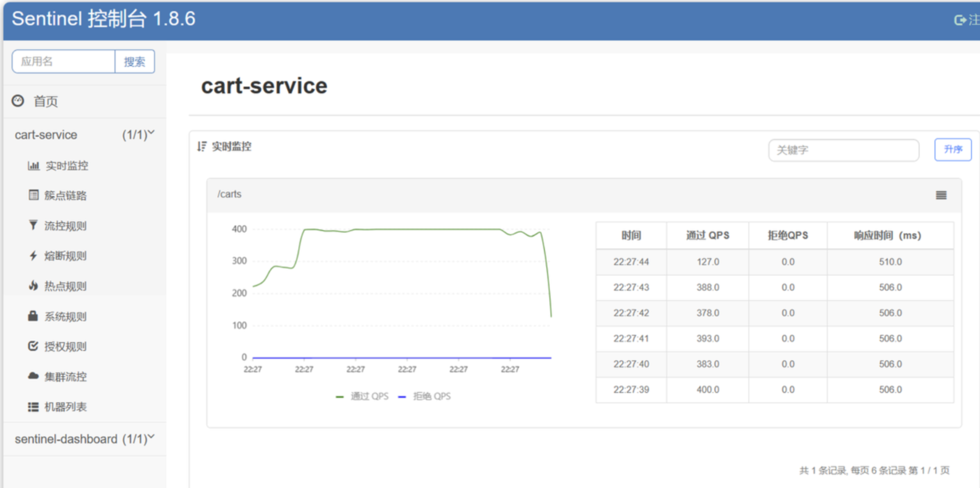
Task: Toggle 拒绝 QPS series in chart legend
Action: tap(425, 396)
